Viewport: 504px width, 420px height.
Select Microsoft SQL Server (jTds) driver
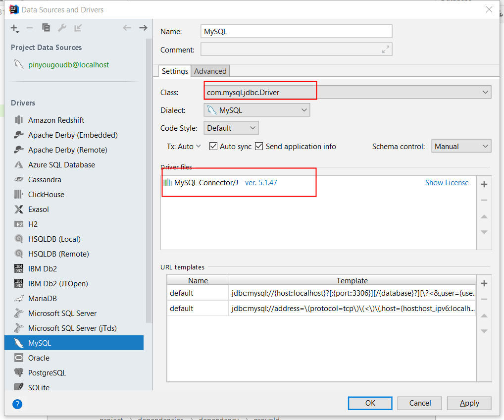click(x=74, y=328)
